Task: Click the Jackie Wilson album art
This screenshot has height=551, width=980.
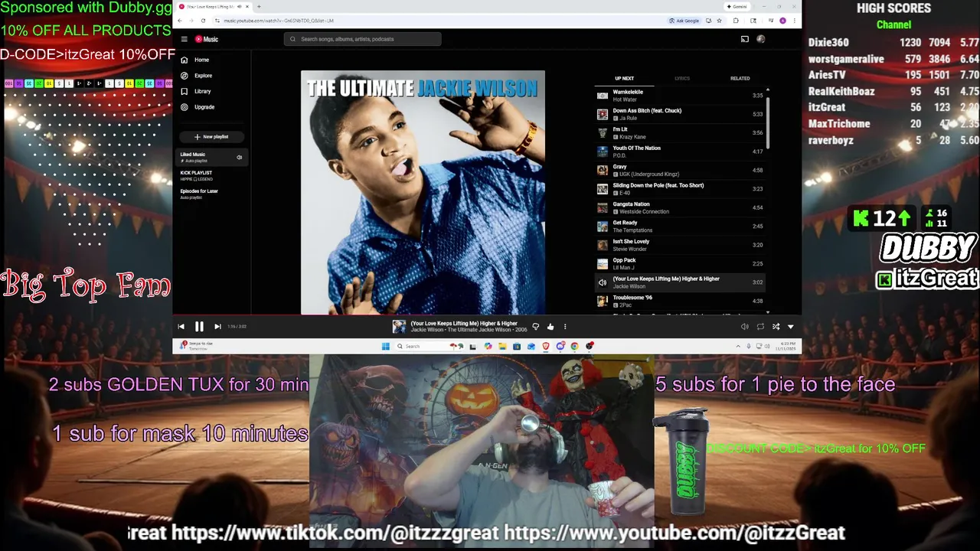Action: (x=423, y=193)
